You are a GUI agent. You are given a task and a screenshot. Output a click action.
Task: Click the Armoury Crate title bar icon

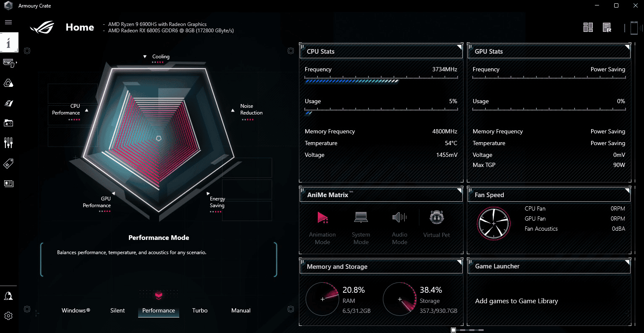click(8, 5)
